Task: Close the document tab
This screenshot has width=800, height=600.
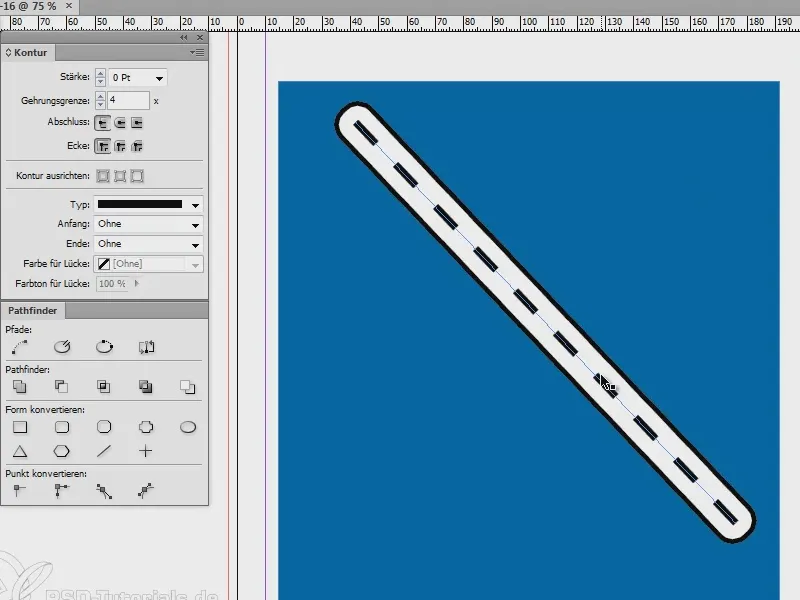Action: tap(69, 6)
